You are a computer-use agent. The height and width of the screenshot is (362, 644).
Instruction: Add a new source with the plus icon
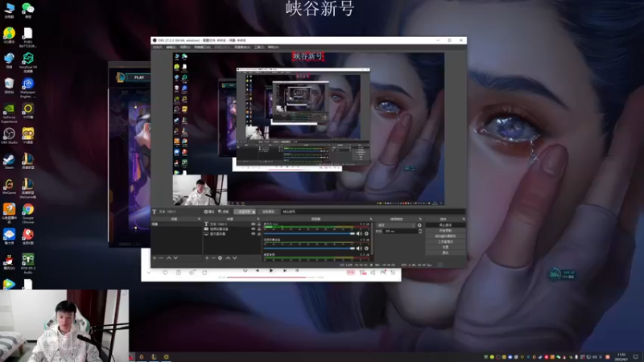207,258
